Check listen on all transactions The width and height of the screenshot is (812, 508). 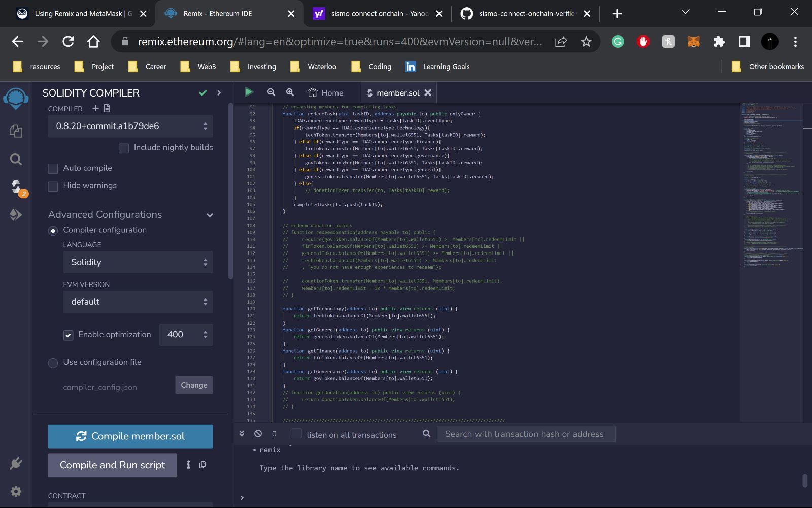[297, 434]
